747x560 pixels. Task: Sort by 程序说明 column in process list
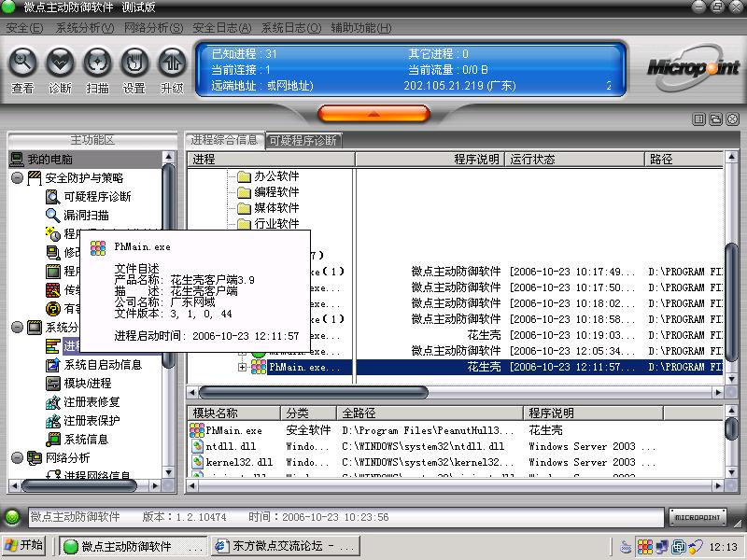point(430,159)
